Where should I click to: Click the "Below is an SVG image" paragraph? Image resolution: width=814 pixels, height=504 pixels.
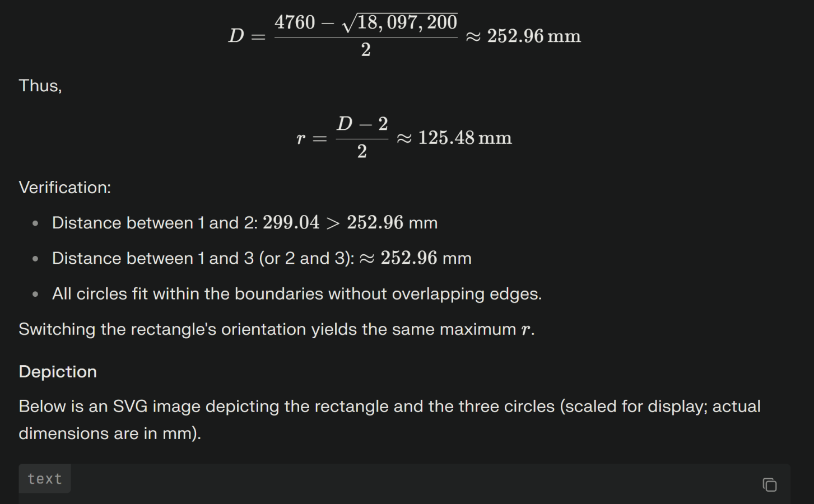click(389, 407)
